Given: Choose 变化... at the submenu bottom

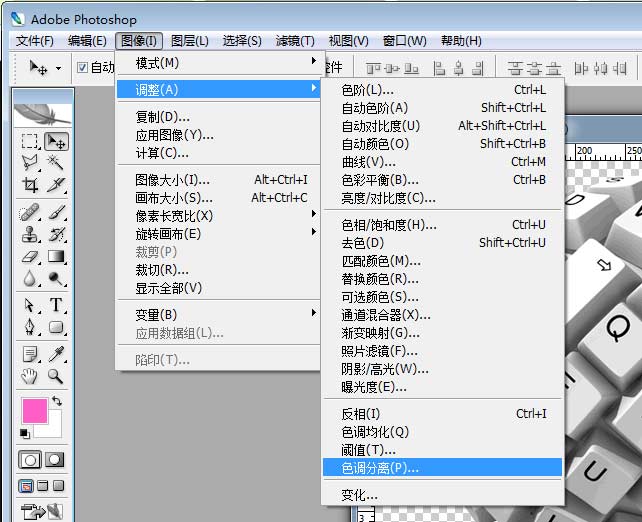Looking at the screenshot, I should point(442,495).
